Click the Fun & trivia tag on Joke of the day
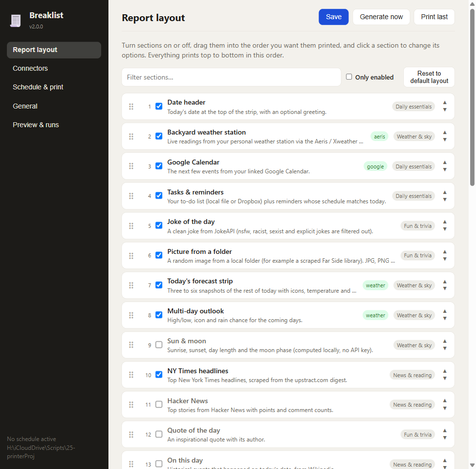476x469 pixels. 418,226
